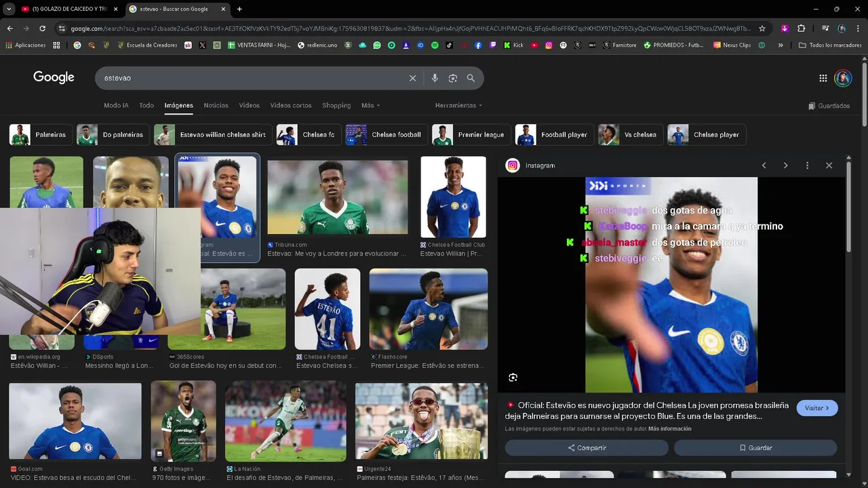Click the Compartir button
The image size is (868, 488).
pyautogui.click(x=587, y=448)
